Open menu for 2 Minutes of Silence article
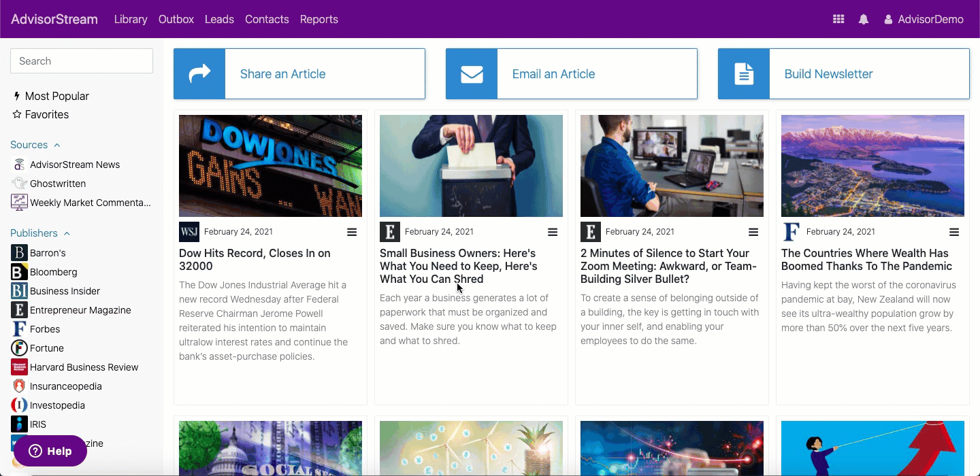 [753, 232]
